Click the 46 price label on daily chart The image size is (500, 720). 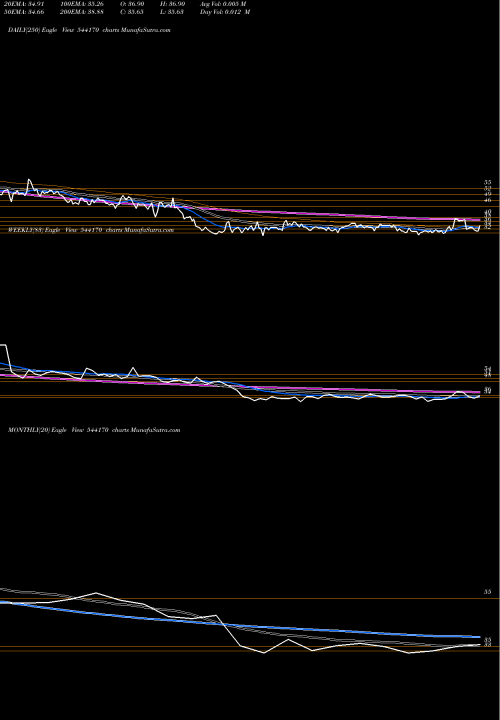point(488,200)
